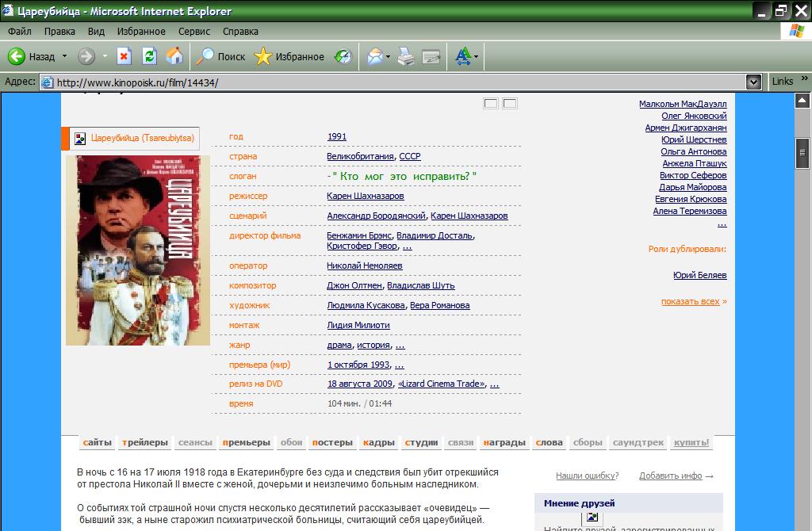Click the Back (Назад) arrow button
Screen dimensions: 812x531
(x=17, y=57)
